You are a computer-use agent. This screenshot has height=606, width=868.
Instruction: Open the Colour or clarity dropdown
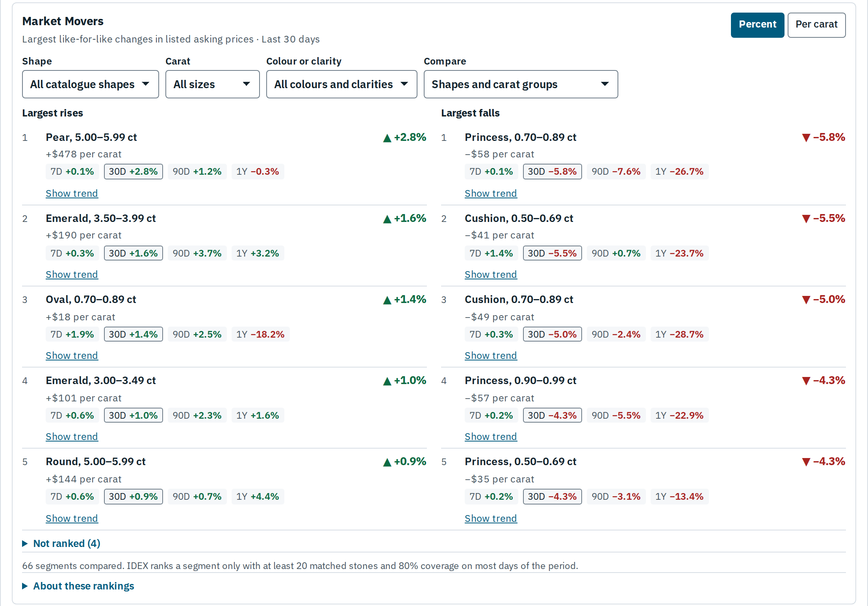(x=341, y=84)
